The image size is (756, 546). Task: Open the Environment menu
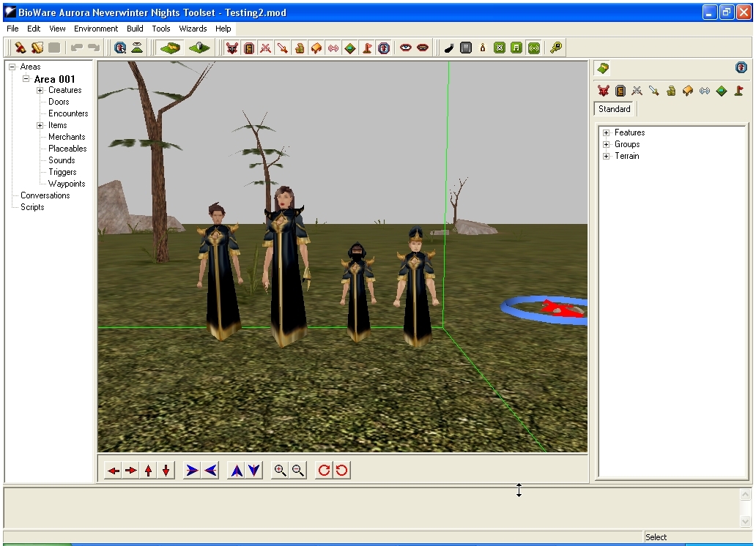96,29
